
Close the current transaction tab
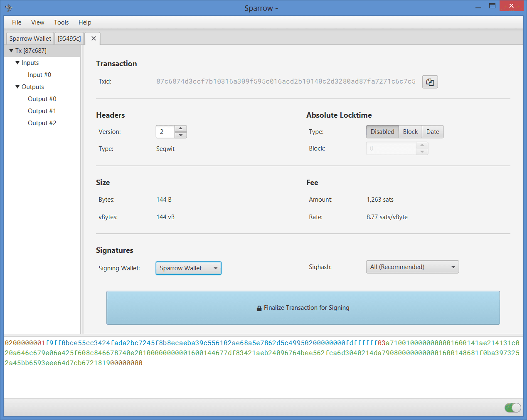coord(94,38)
